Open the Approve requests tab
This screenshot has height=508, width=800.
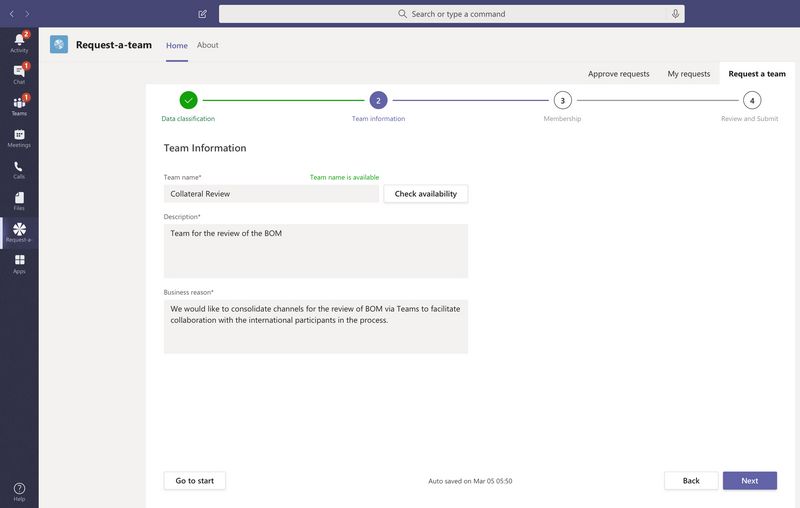click(618, 74)
